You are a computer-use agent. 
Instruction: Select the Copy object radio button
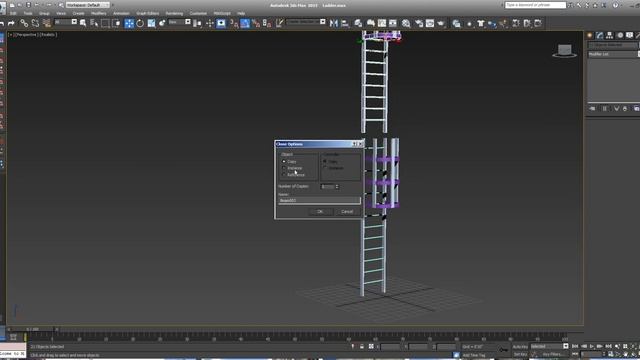(x=284, y=162)
